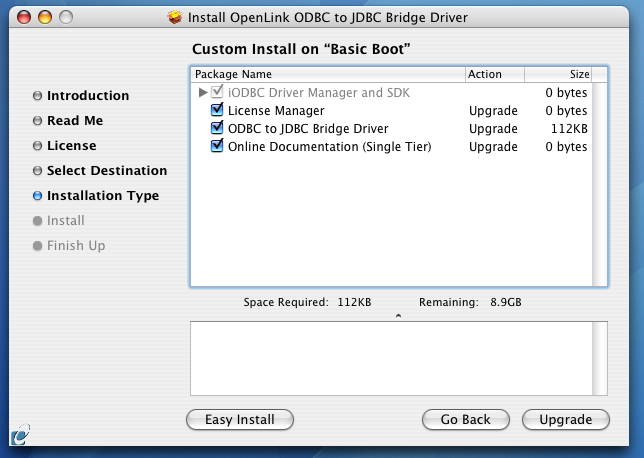
Task: Select the License step label
Action: tap(71, 146)
